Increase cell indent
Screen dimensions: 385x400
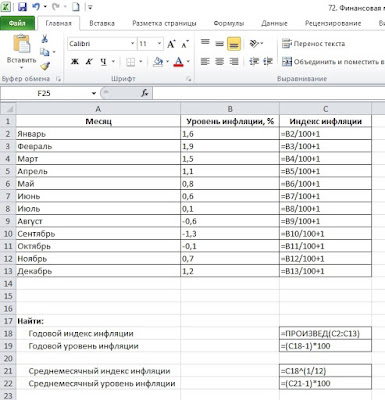click(x=268, y=62)
